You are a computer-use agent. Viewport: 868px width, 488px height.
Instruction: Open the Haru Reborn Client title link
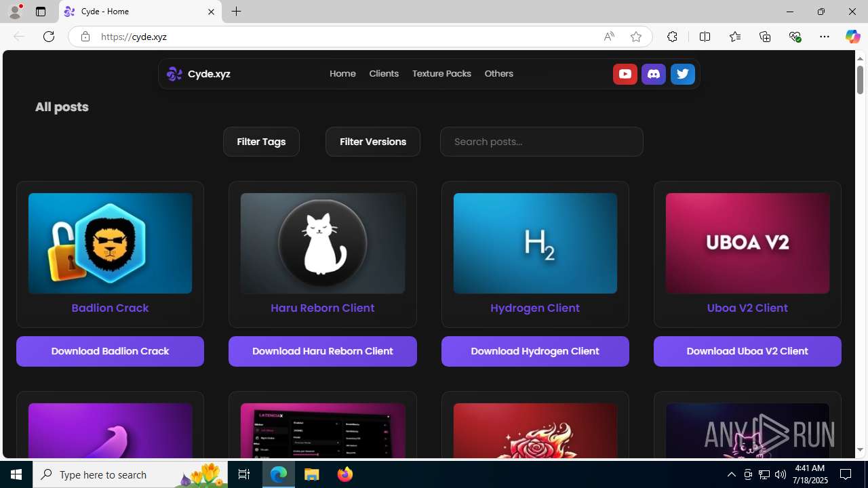click(x=323, y=308)
